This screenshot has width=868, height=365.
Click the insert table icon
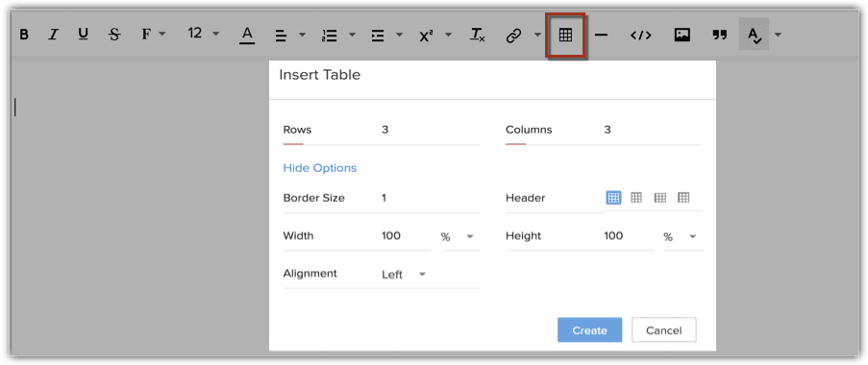[565, 35]
